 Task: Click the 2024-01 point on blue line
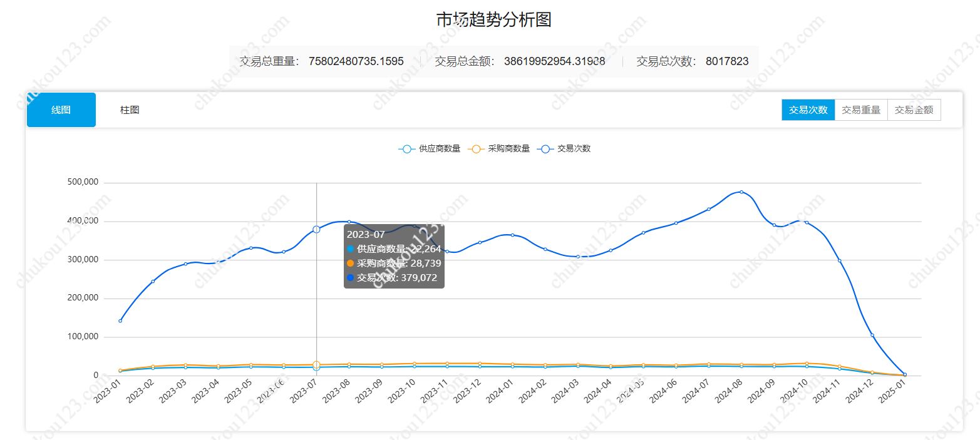(x=512, y=235)
